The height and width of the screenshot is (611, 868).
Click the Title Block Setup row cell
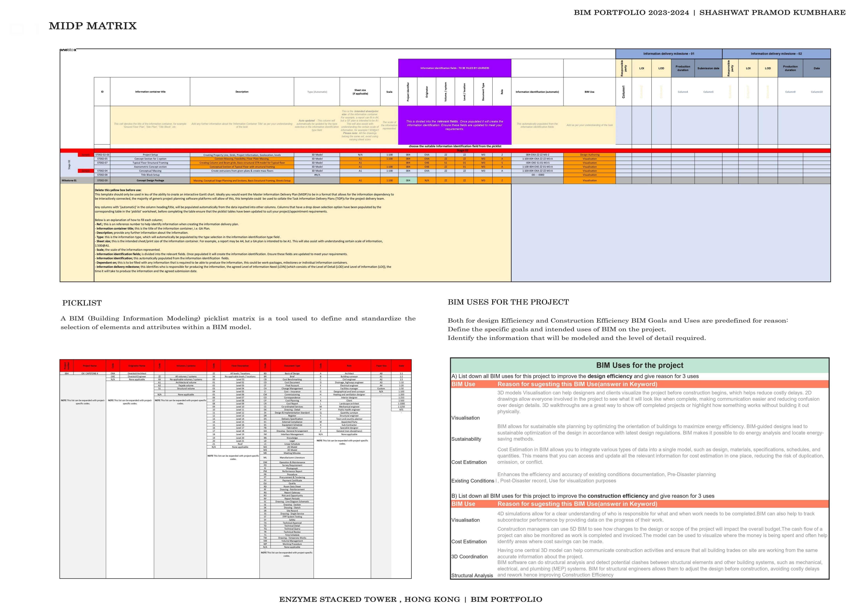150,175
